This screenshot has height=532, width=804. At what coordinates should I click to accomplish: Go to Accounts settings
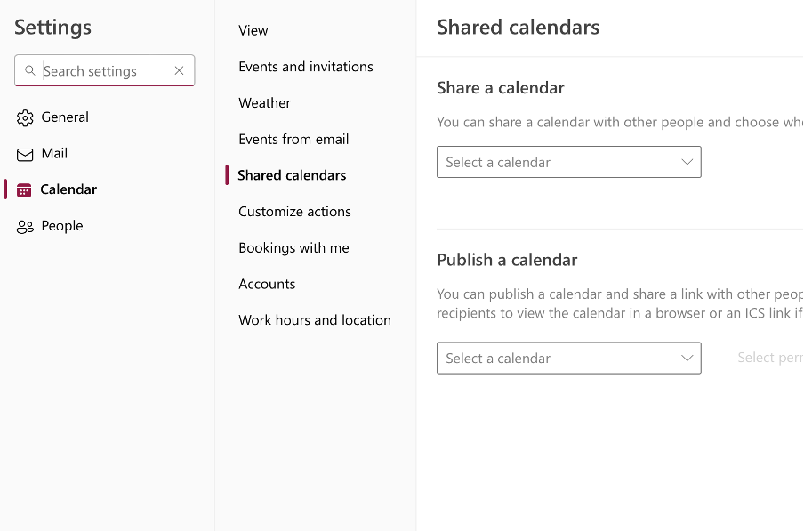pos(267,284)
